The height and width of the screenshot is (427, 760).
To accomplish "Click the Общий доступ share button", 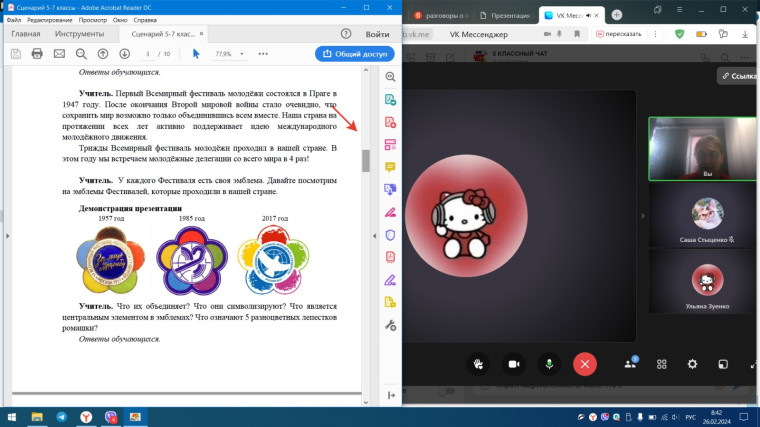I will click(355, 54).
